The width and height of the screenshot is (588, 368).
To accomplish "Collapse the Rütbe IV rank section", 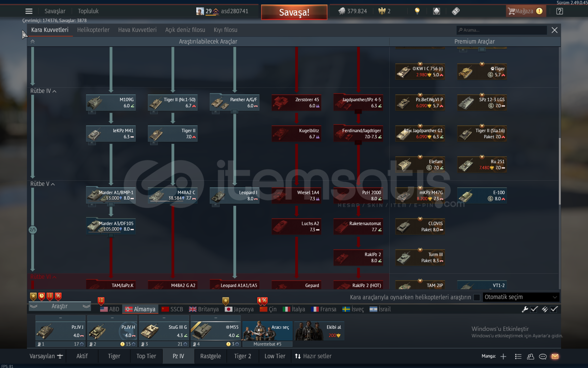I will click(x=43, y=91).
